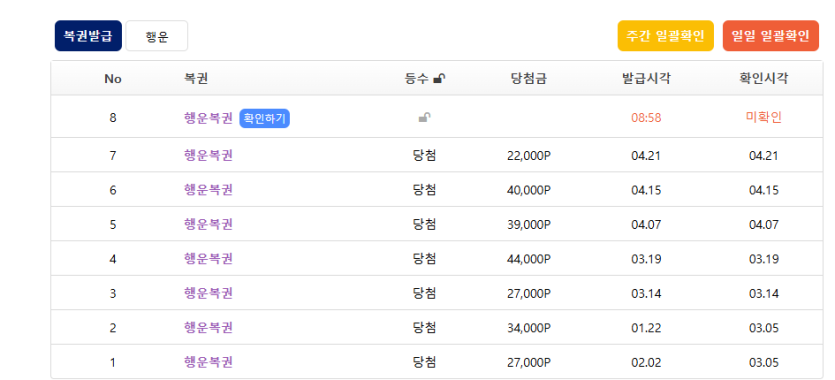Click the 일일 일괄확인 button
The image size is (835, 380).
click(771, 36)
